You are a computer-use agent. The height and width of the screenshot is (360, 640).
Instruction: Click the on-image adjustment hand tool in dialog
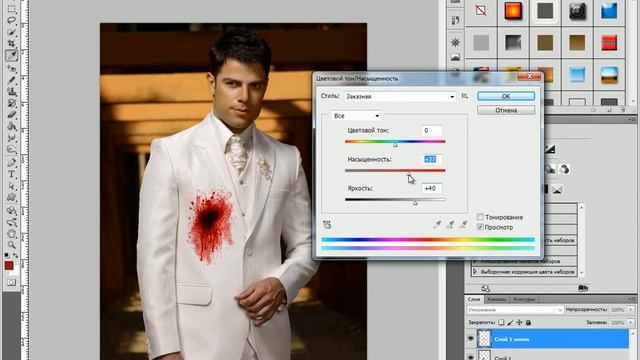[x=327, y=224]
